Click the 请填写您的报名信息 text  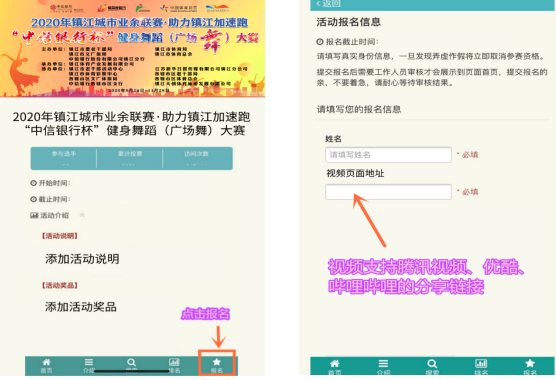point(358,109)
